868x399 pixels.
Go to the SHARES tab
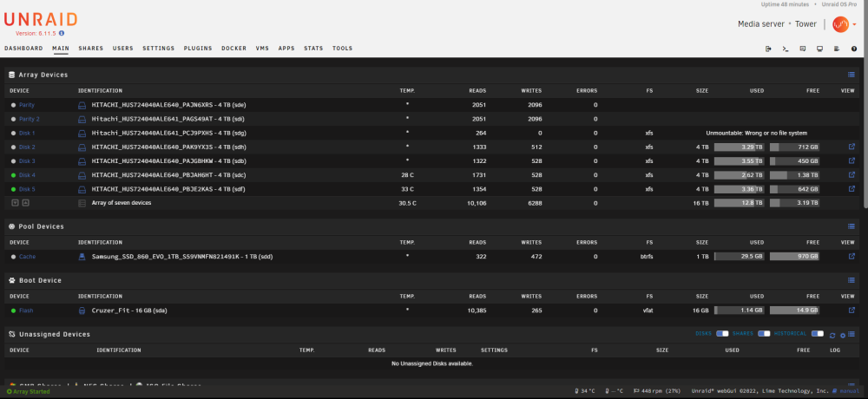(91, 49)
